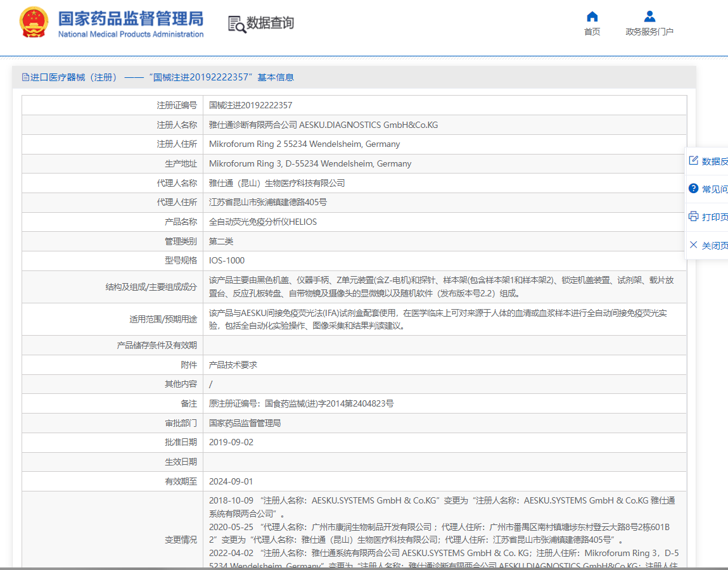Click the expiry date 2024-09-01
The height and width of the screenshot is (570, 728).
click(x=231, y=481)
